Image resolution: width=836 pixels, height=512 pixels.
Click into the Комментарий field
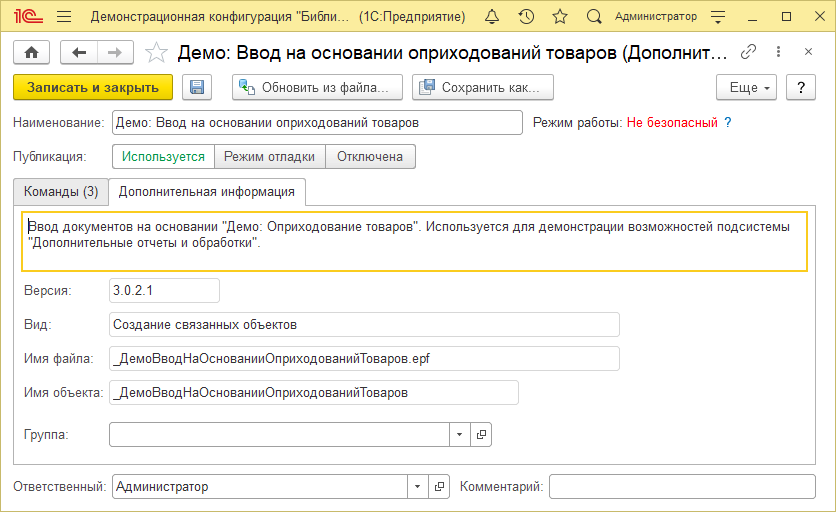point(683,487)
